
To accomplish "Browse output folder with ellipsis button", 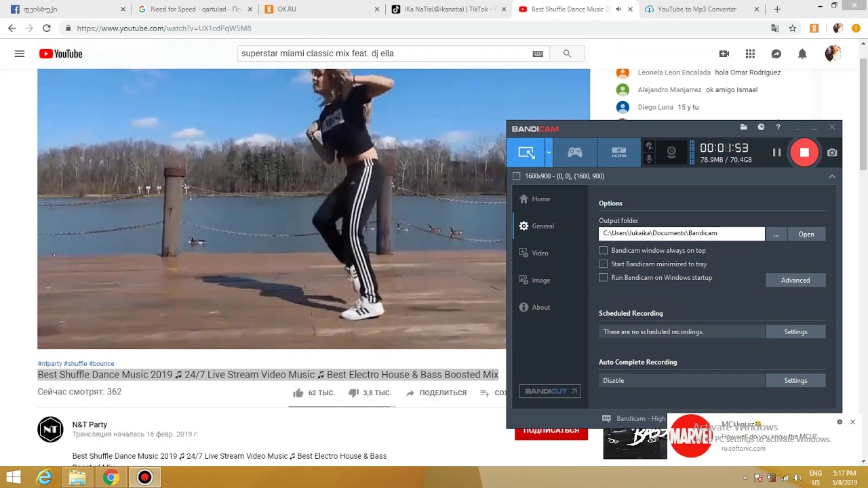I will point(776,234).
